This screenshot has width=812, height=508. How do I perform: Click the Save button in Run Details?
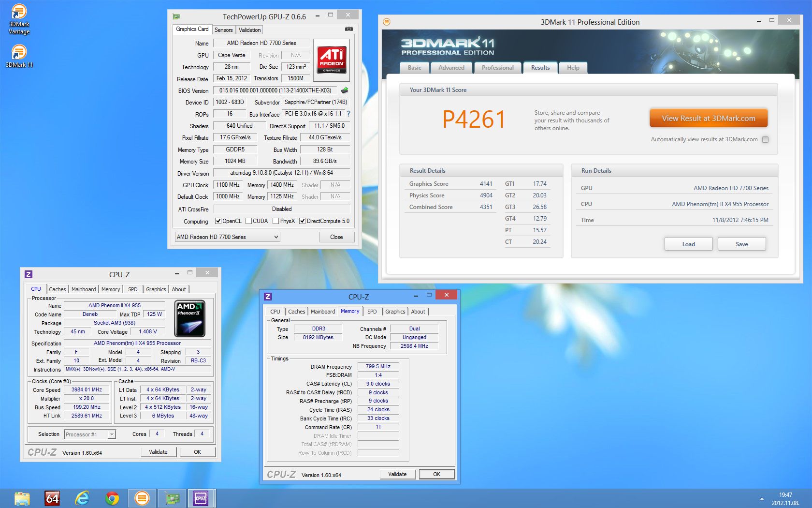[x=741, y=244]
